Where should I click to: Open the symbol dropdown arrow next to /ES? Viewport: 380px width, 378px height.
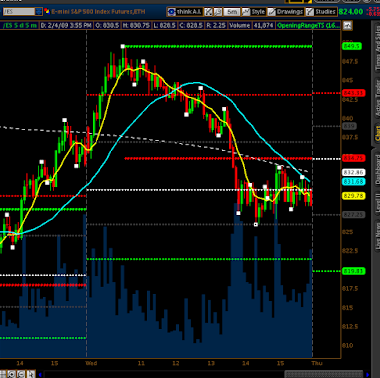[x=39, y=12]
